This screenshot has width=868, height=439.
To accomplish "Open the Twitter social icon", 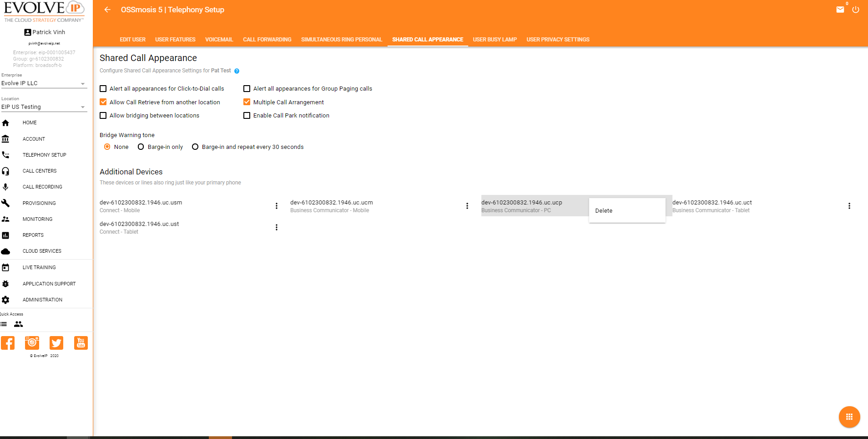I will tap(56, 343).
